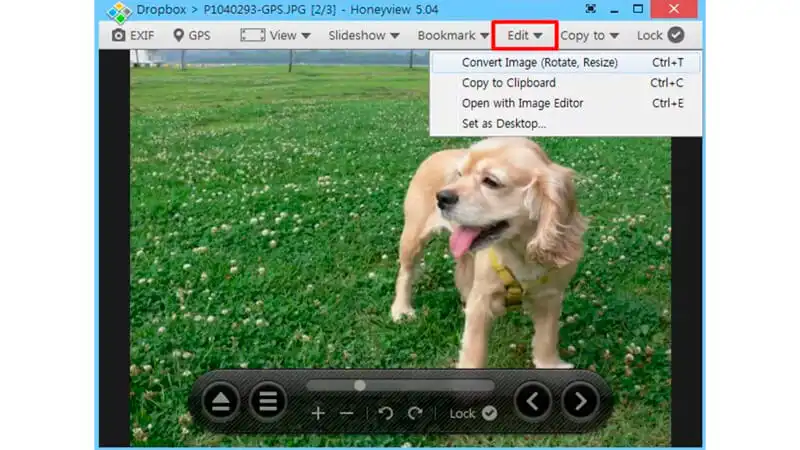Viewport: 800px width, 450px height.
Task: Open the file list menu button
Action: point(268,401)
